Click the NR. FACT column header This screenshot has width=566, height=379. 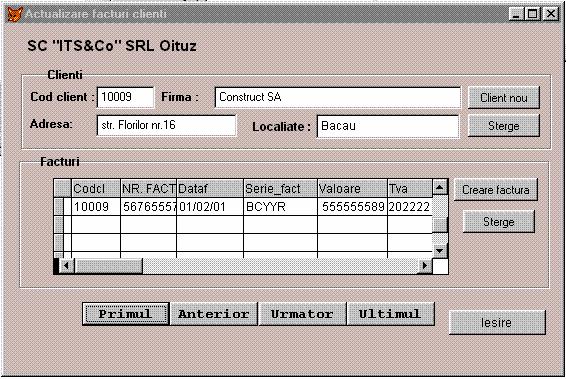click(x=148, y=188)
